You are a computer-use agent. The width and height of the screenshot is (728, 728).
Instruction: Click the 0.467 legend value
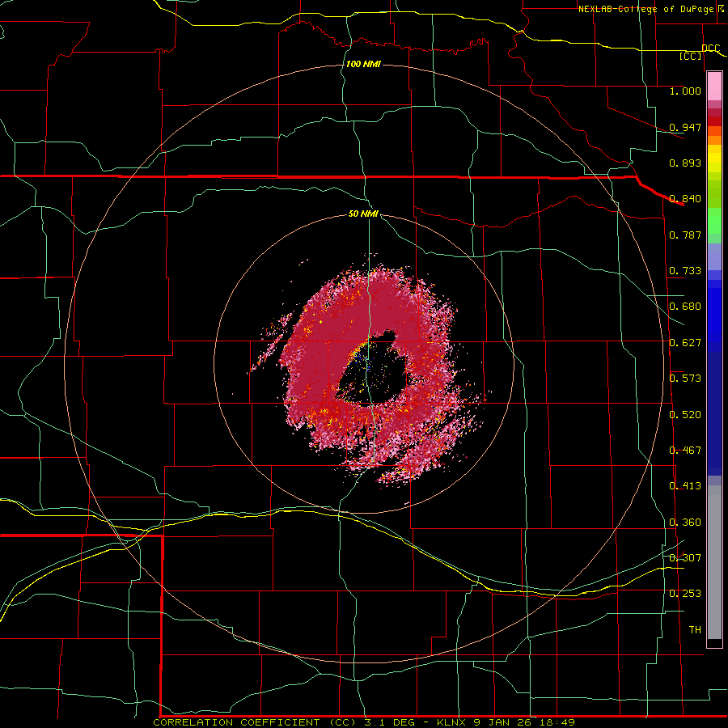point(685,451)
